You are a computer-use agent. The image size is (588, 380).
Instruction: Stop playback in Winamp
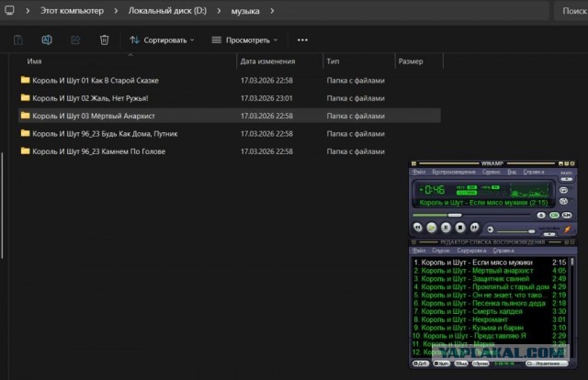[x=459, y=226]
